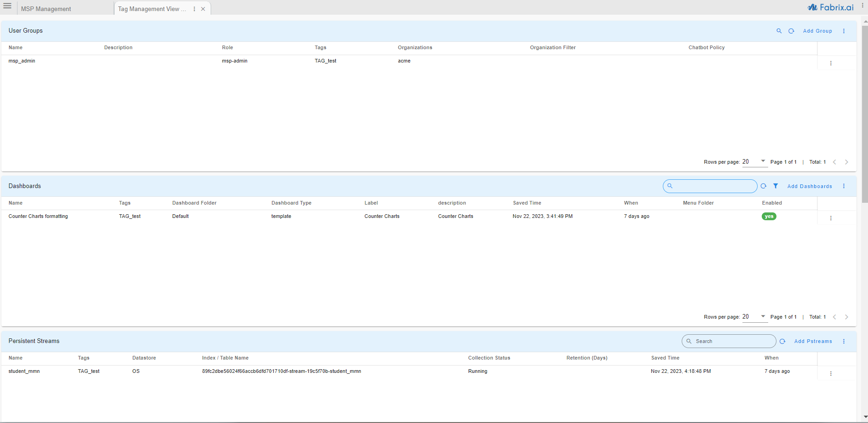Viewport: 868px width, 423px height.
Task: Switch to the MSP Management tab
Action: (x=46, y=9)
